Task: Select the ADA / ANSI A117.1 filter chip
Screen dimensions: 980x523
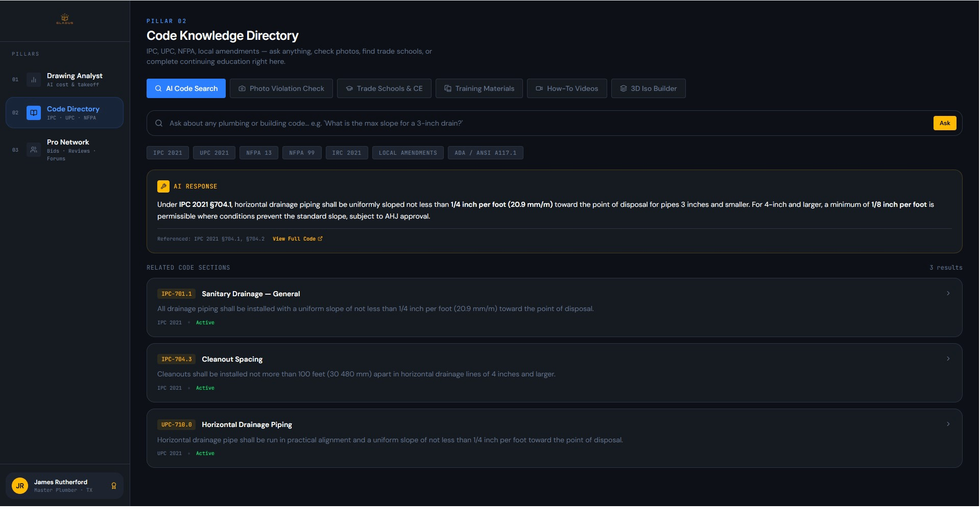Action: [486, 153]
